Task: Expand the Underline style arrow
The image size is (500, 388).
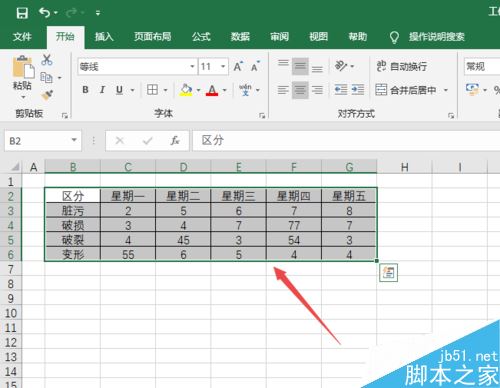Action: pos(132,90)
